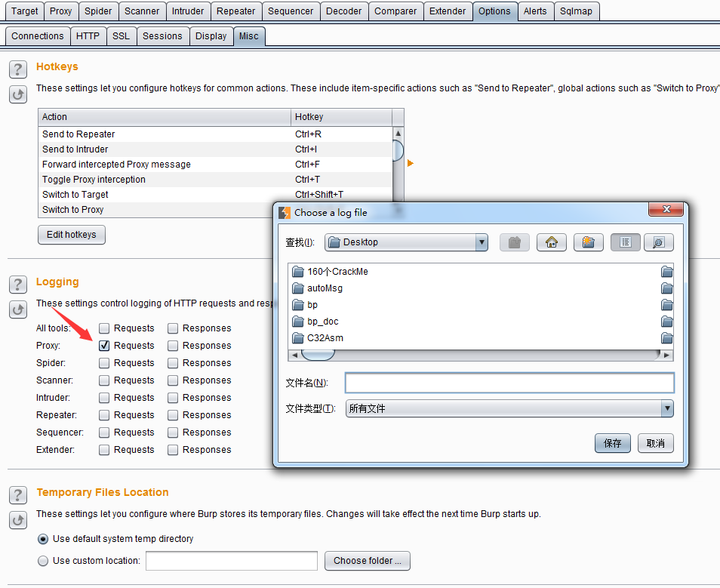Screen dimensions: 720x588
Task: Switch file dialog to details view
Action: (x=658, y=242)
